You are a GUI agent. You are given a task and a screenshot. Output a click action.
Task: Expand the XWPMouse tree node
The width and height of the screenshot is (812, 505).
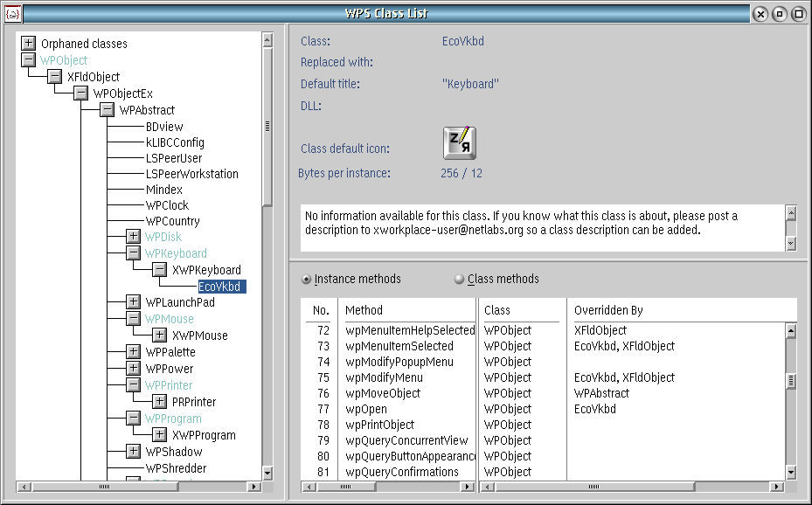[x=159, y=335]
